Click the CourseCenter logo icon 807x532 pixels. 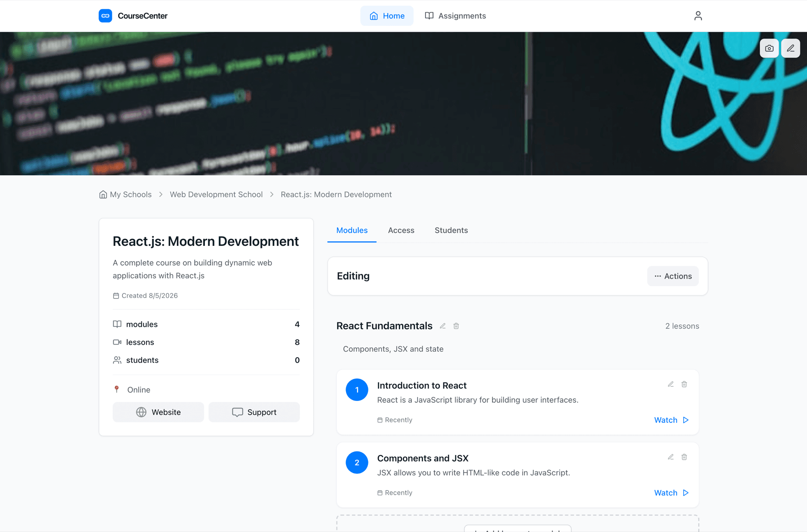(105, 16)
